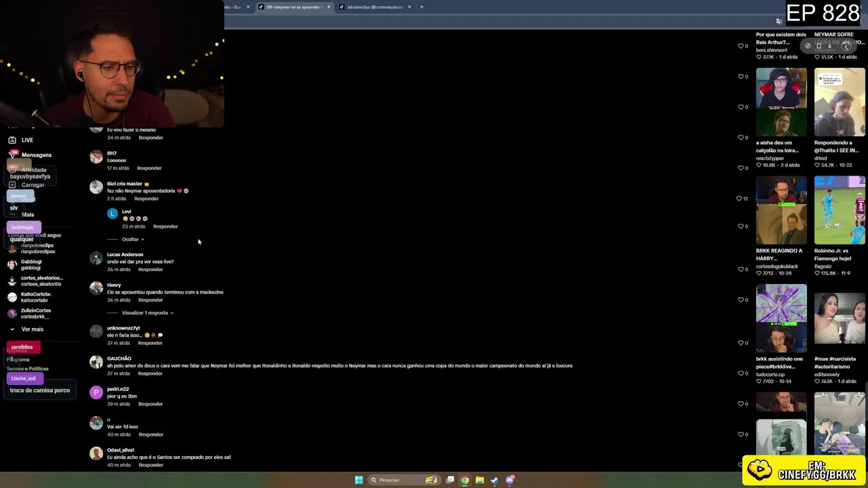Open Biel cria master profile picture

[96, 187]
